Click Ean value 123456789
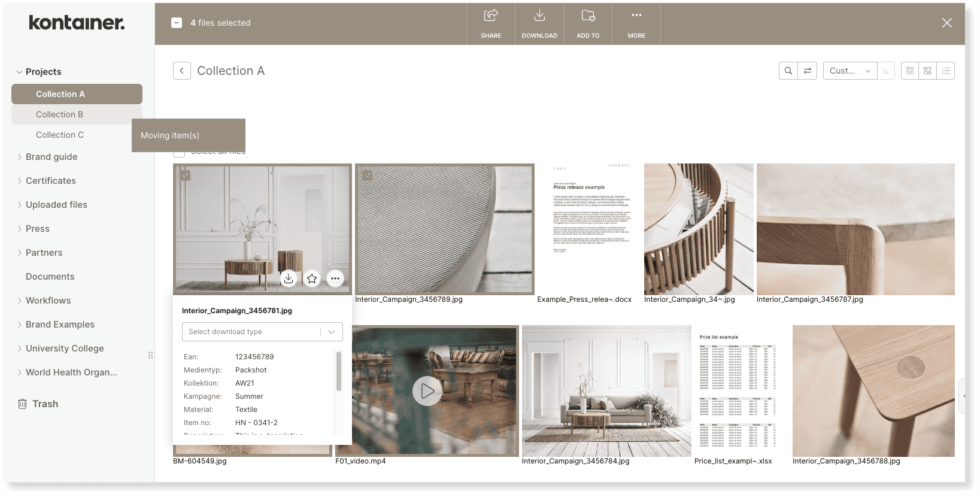The width and height of the screenshot is (980, 497). click(x=254, y=357)
